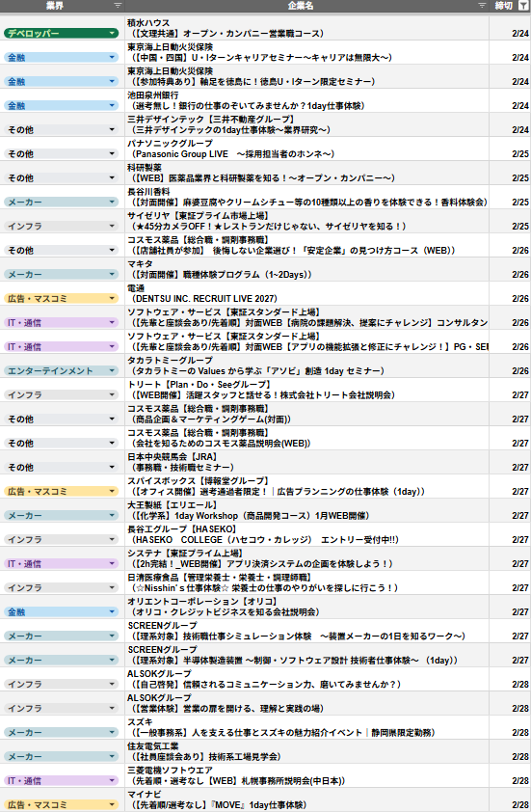The height and width of the screenshot is (812, 531).
Task: Select the 積水ハウス company cell
Action: 307,28
